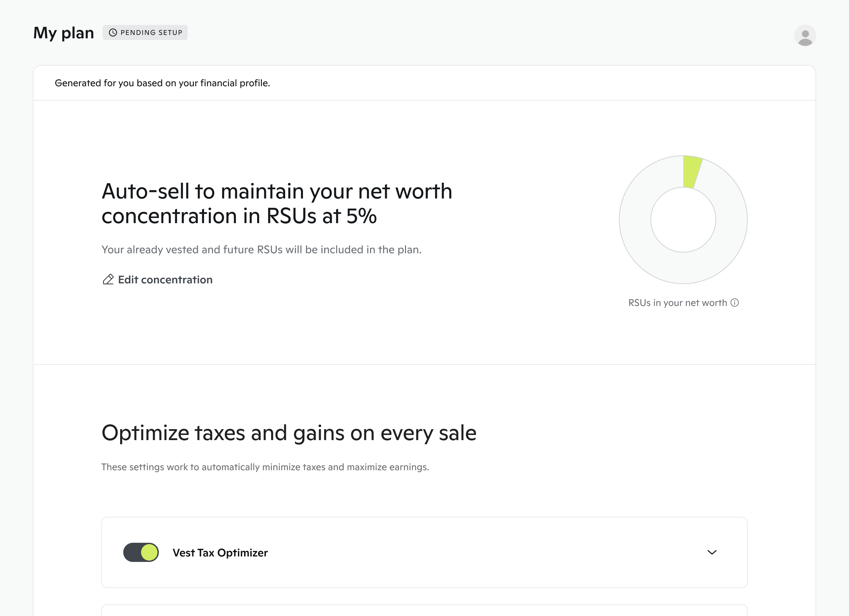The height and width of the screenshot is (616, 849).
Task: Click Generated for you financial profile banner text
Action: pos(163,83)
